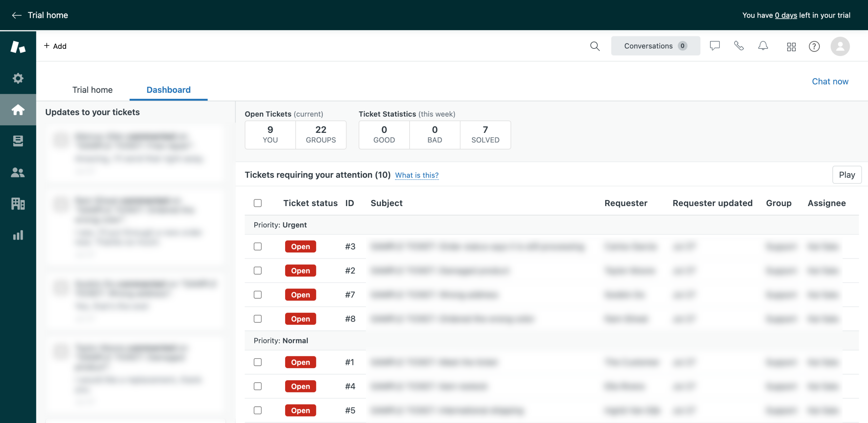Viewport: 868px width, 423px height.
Task: Open the Conversations dropdown button
Action: 655,46
